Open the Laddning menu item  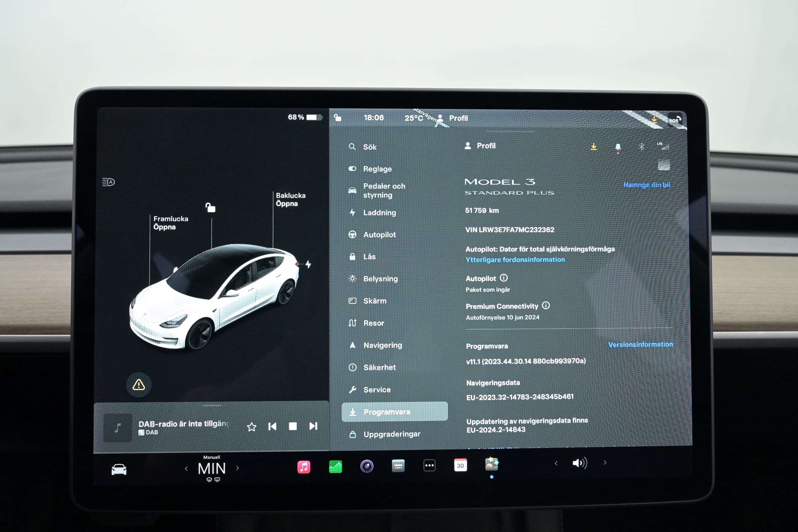pyautogui.click(x=379, y=213)
